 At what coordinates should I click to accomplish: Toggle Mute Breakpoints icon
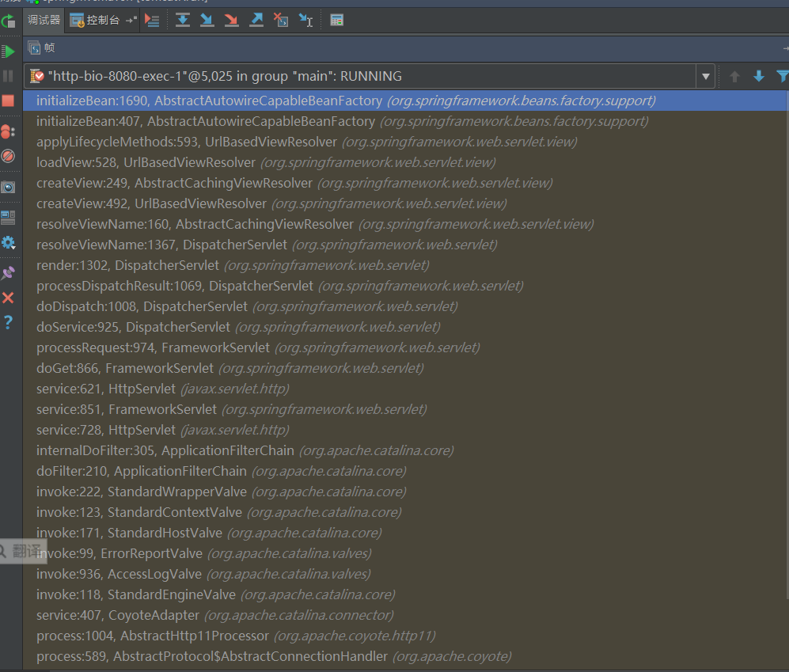coord(8,156)
